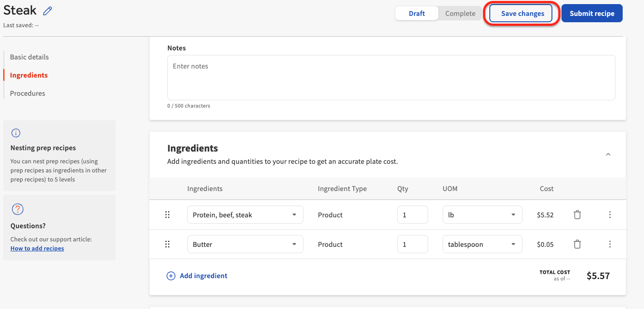The width and height of the screenshot is (644, 309).
Task: Click the plus icon for Add ingredient
Action: pos(171,276)
